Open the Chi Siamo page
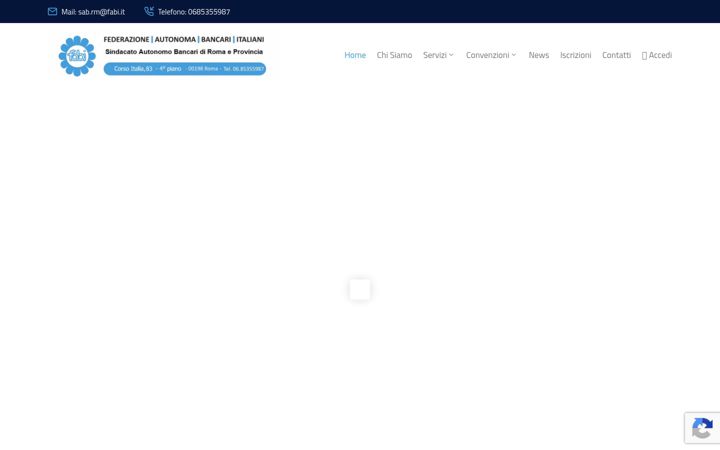The width and height of the screenshot is (720, 450). pos(394,55)
